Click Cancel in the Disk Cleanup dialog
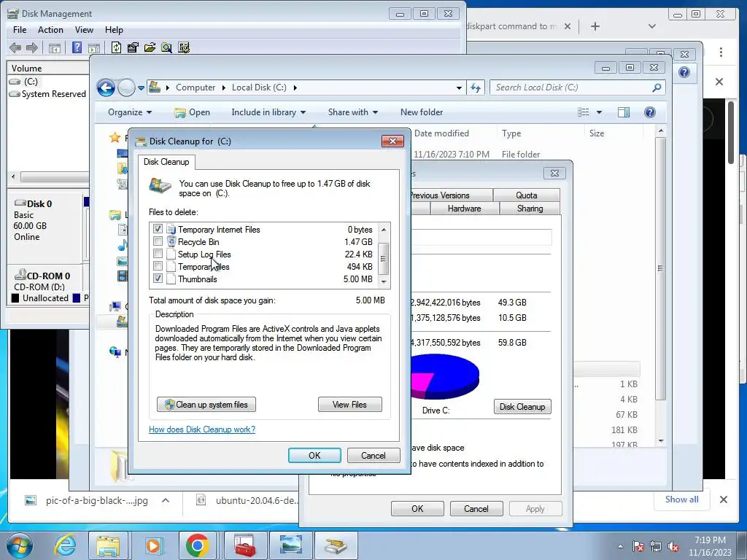 tap(373, 455)
